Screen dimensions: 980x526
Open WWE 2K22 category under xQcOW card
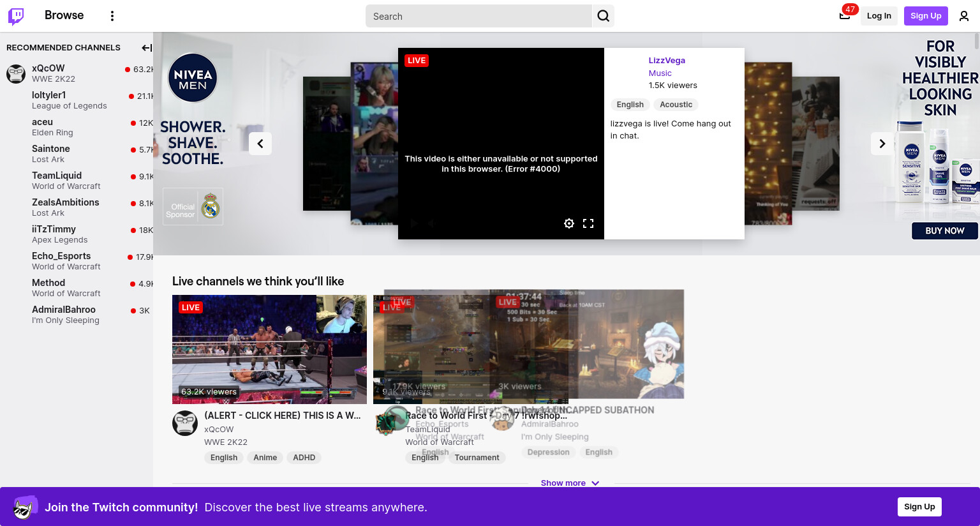click(x=226, y=442)
